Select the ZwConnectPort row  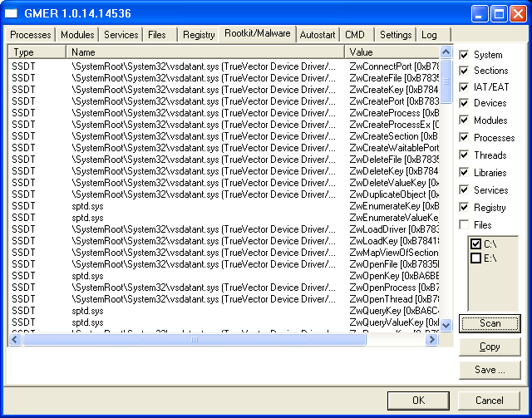point(224,66)
